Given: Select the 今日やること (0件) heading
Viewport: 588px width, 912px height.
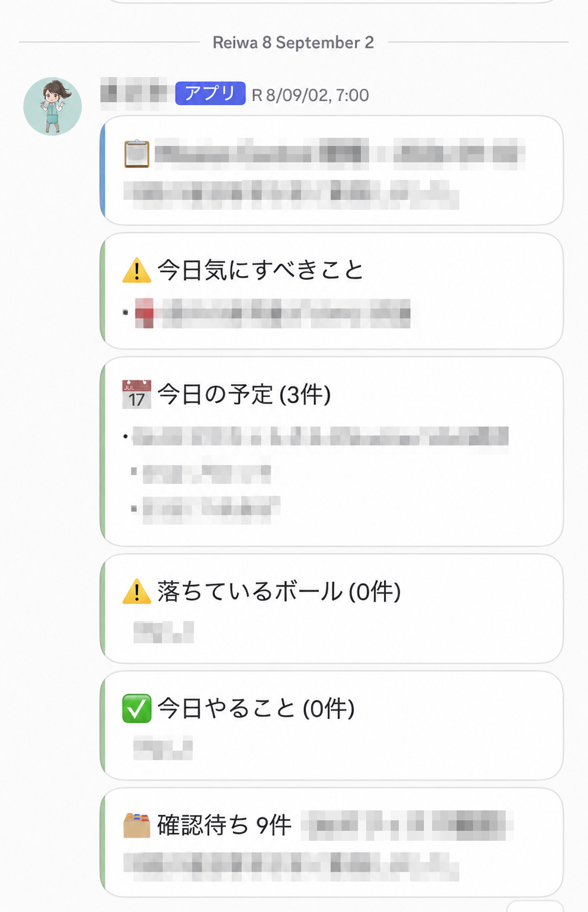Looking at the screenshot, I should click(256, 709).
